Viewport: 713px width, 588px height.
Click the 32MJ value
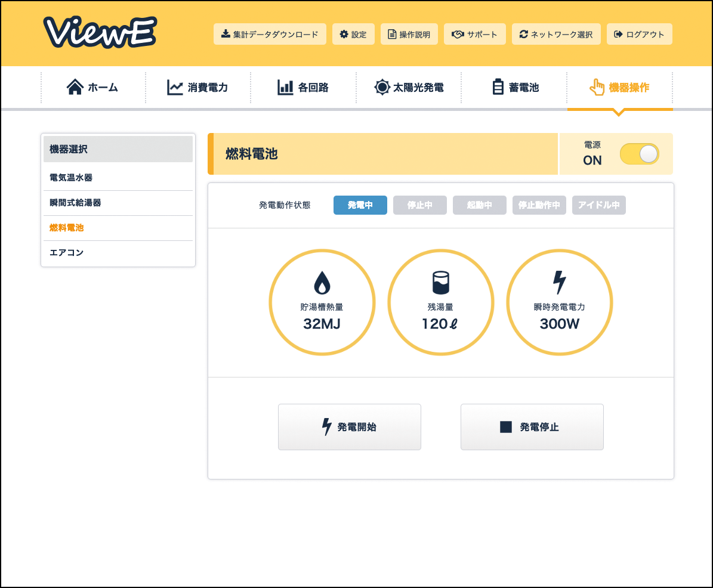pyautogui.click(x=322, y=324)
